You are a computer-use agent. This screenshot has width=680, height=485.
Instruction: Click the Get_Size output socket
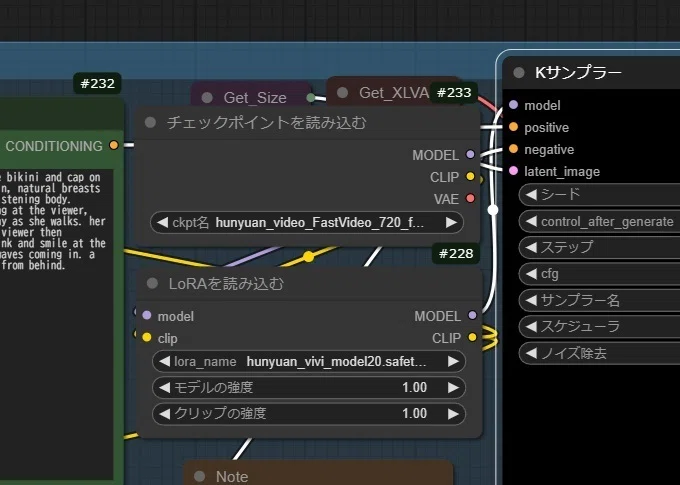311,98
